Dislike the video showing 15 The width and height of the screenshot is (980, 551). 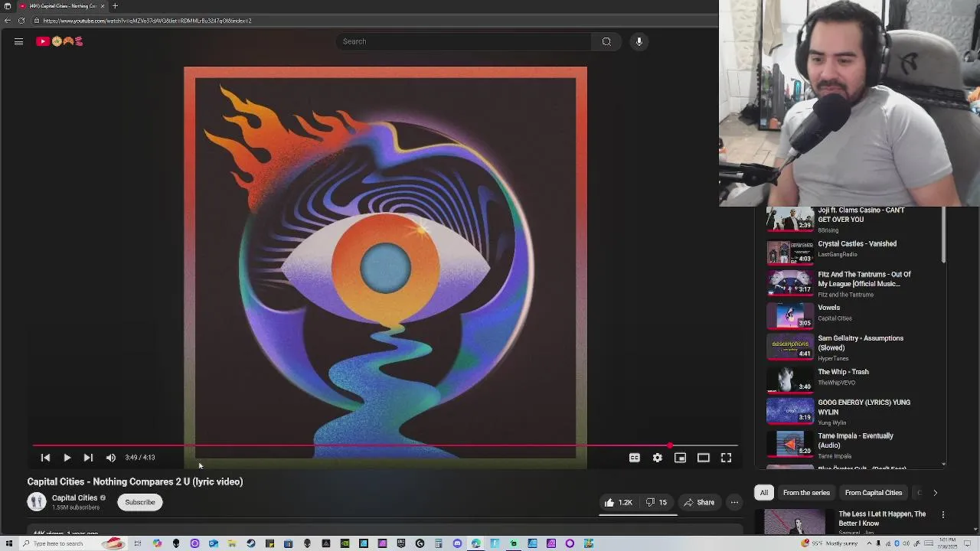pos(656,503)
